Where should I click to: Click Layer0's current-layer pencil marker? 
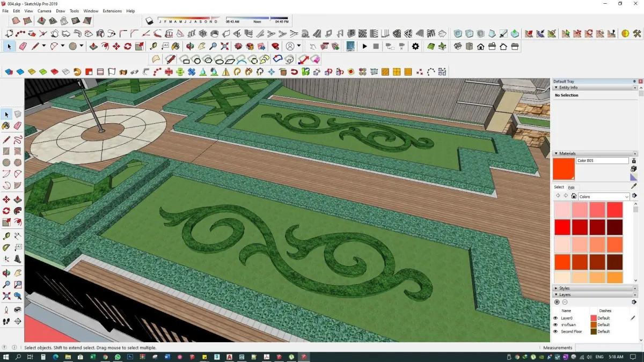click(633, 318)
